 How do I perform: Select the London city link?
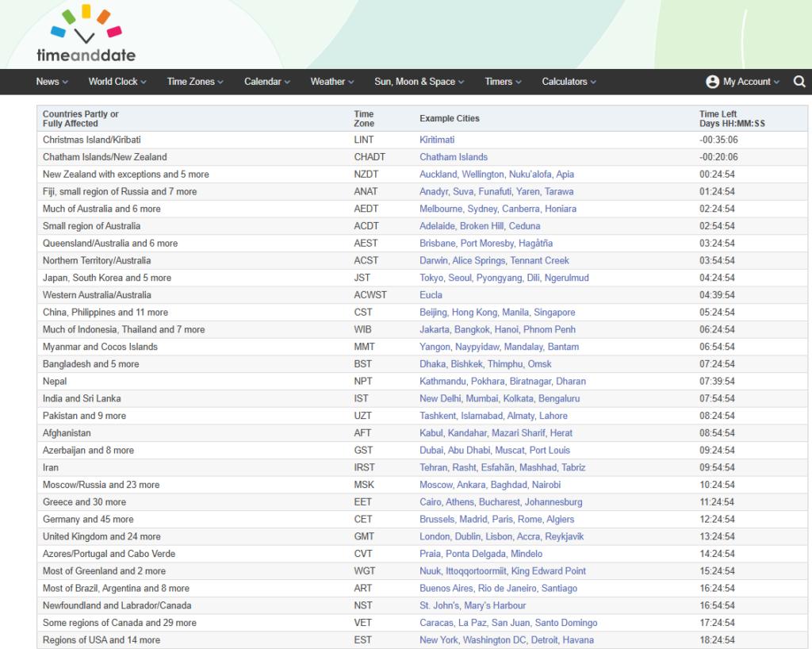tap(435, 536)
